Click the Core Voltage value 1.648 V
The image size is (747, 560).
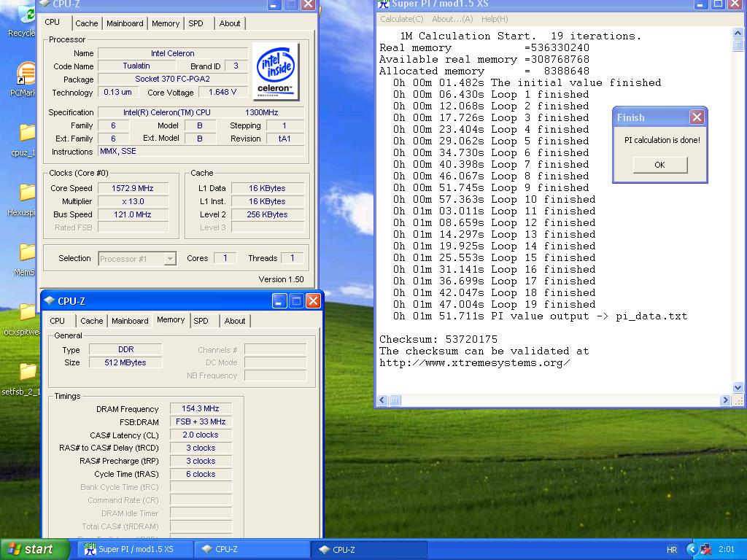pos(222,92)
